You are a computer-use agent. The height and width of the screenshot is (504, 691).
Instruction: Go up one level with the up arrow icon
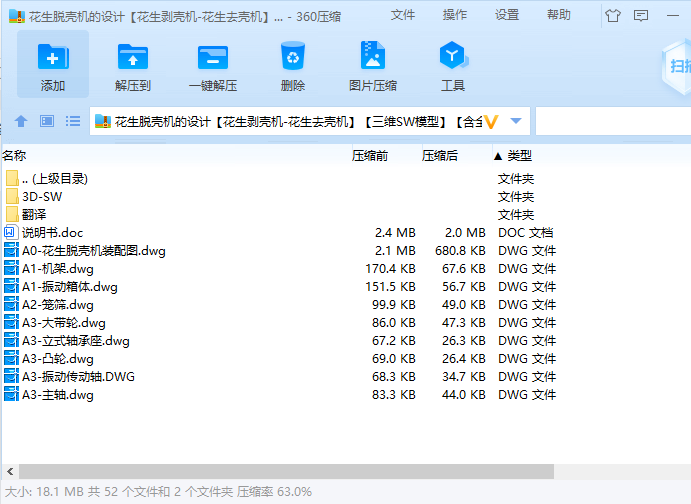click(x=21, y=121)
